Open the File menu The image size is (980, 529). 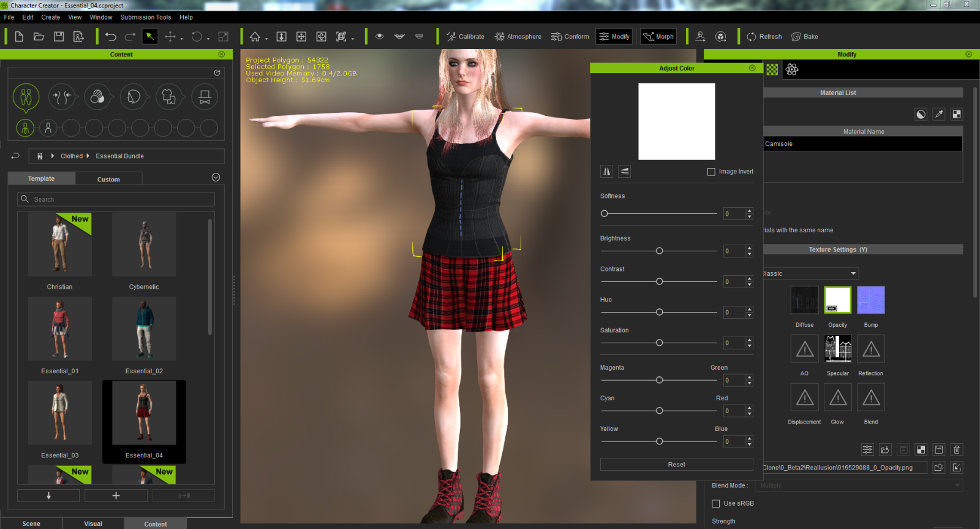9,17
